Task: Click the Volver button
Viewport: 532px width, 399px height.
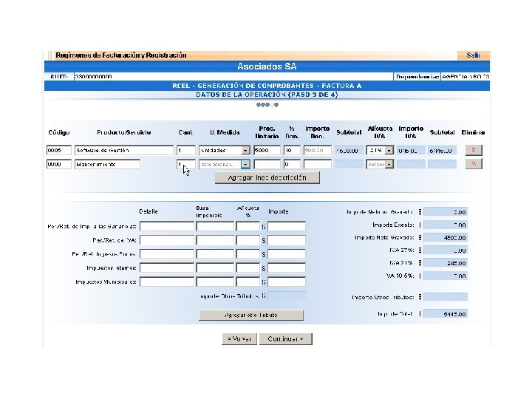Action: [x=239, y=339]
